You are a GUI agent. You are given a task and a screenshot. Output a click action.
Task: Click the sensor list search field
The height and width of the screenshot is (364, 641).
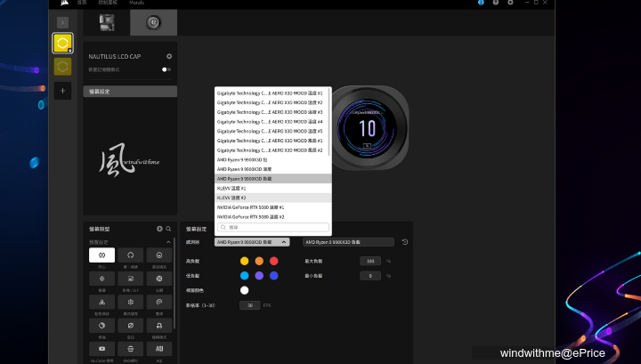tap(273, 227)
